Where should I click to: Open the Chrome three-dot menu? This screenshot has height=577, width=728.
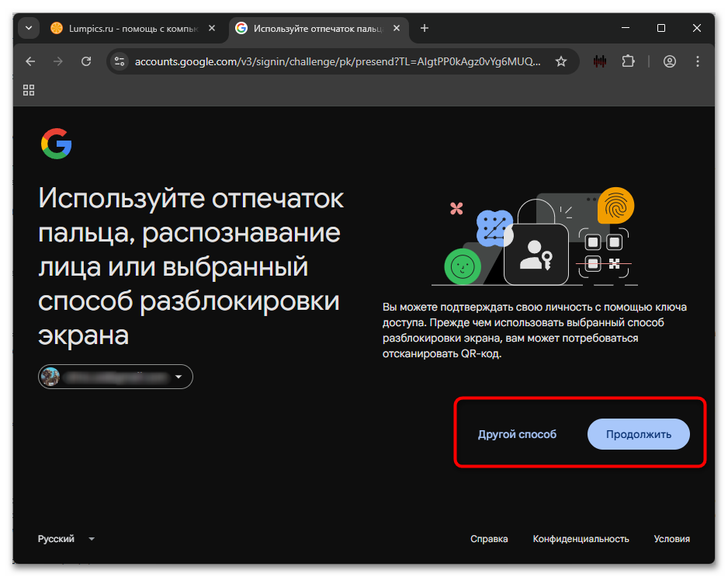coord(698,61)
